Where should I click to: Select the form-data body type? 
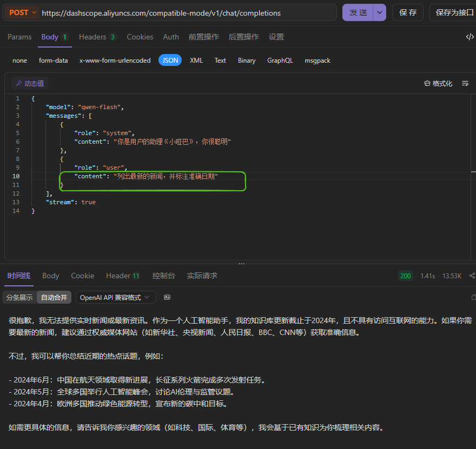pyautogui.click(x=53, y=61)
